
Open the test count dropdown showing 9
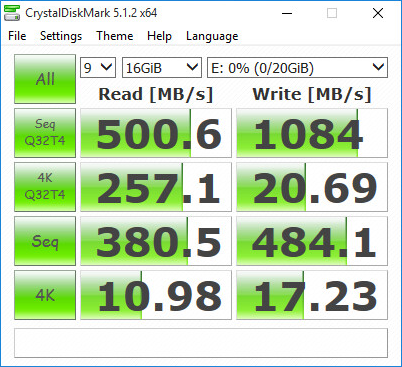(x=98, y=68)
